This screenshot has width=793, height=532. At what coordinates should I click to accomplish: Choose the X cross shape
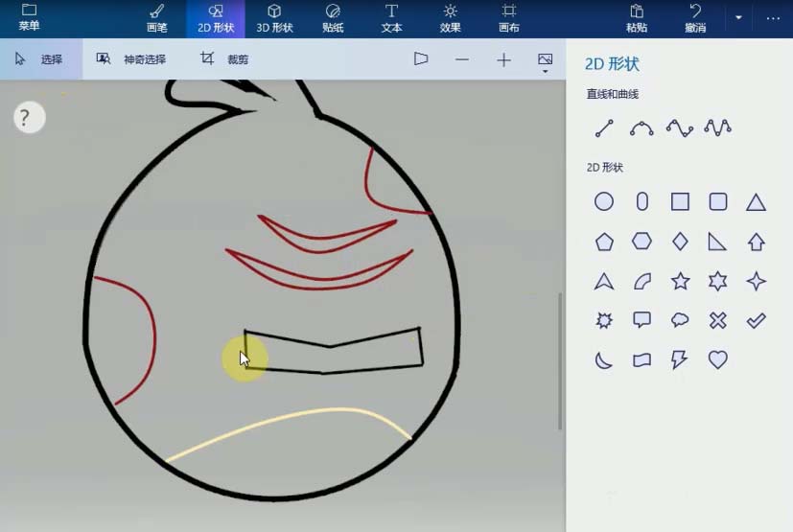[x=717, y=320]
